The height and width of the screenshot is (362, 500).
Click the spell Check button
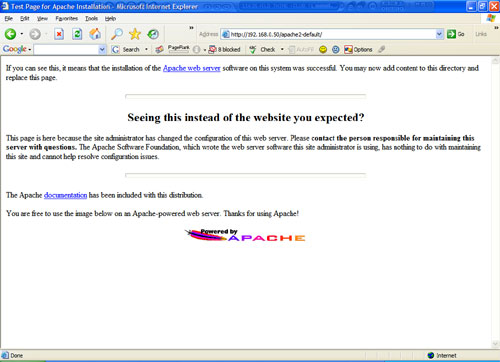coord(262,50)
